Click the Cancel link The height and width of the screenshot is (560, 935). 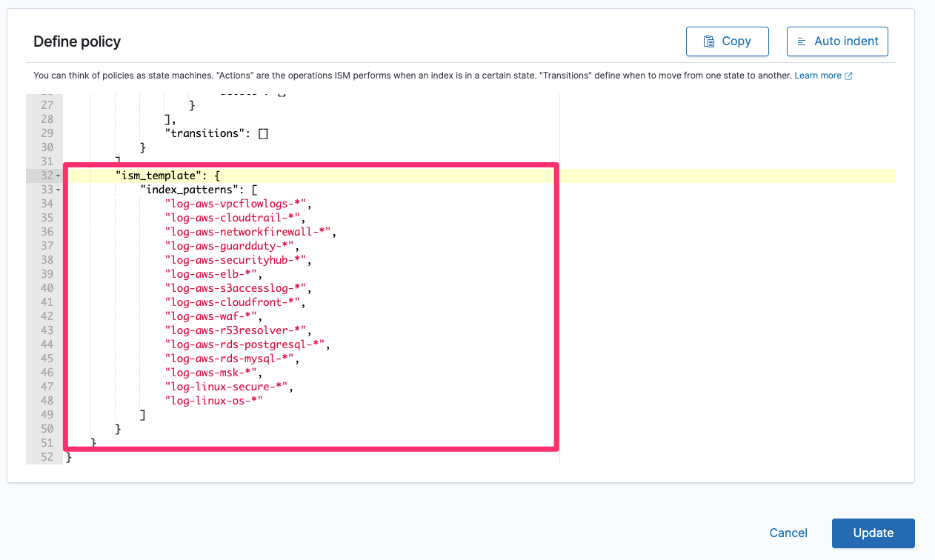click(x=788, y=533)
